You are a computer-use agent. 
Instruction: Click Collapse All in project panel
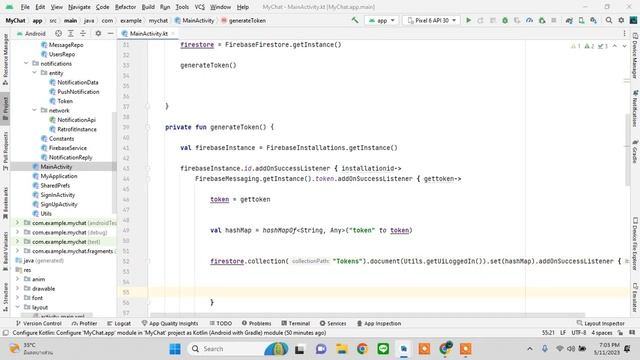[83, 33]
